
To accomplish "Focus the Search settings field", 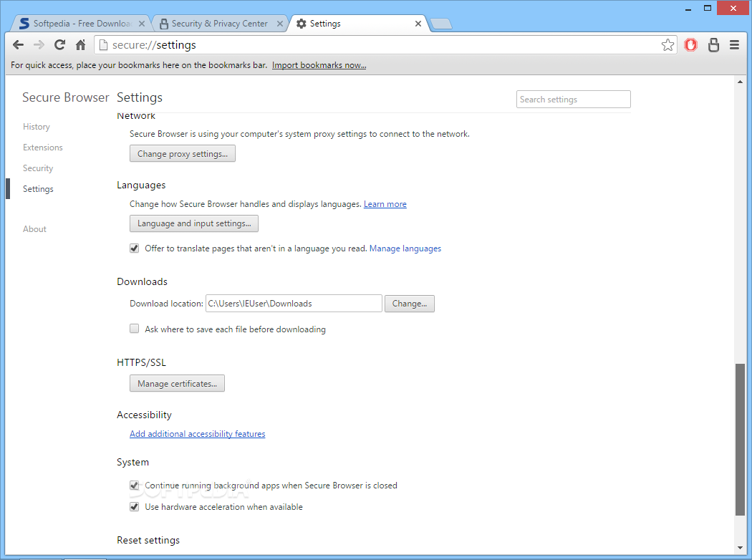I will coord(573,100).
